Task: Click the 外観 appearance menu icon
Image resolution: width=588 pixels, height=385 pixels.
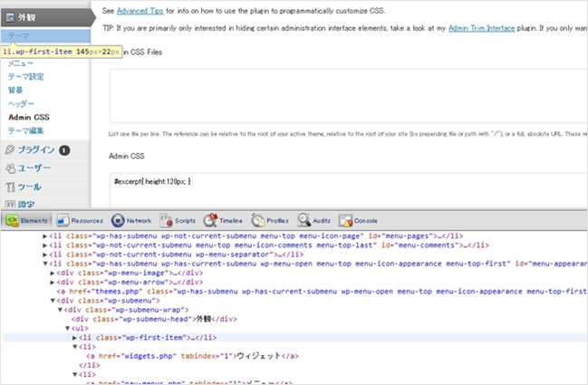Action: 10,17
